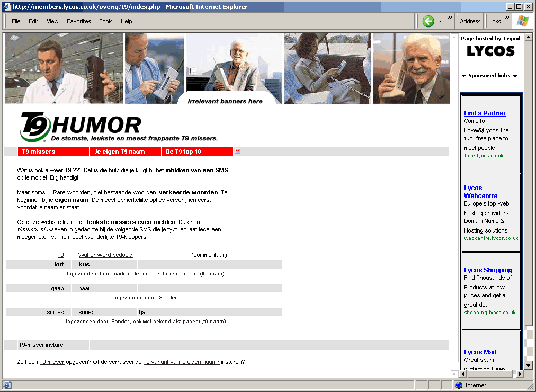Viewport: 536px width, 392px height.
Task: Select the De T9 top 10 tab
Action: pyautogui.click(x=197, y=152)
